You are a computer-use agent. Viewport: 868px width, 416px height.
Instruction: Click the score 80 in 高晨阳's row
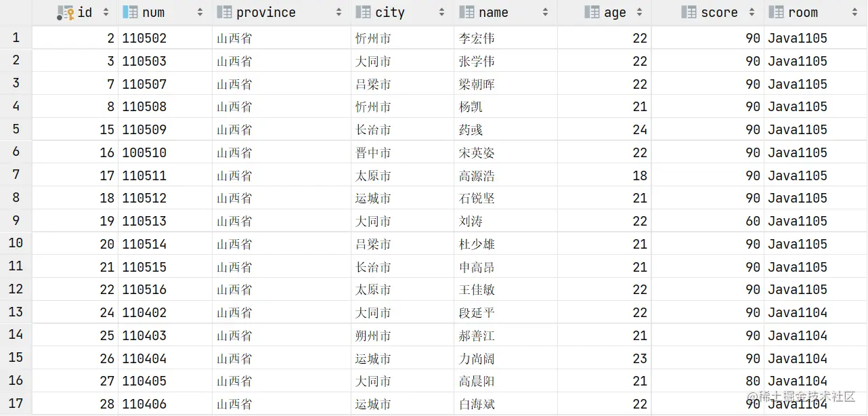click(x=753, y=381)
